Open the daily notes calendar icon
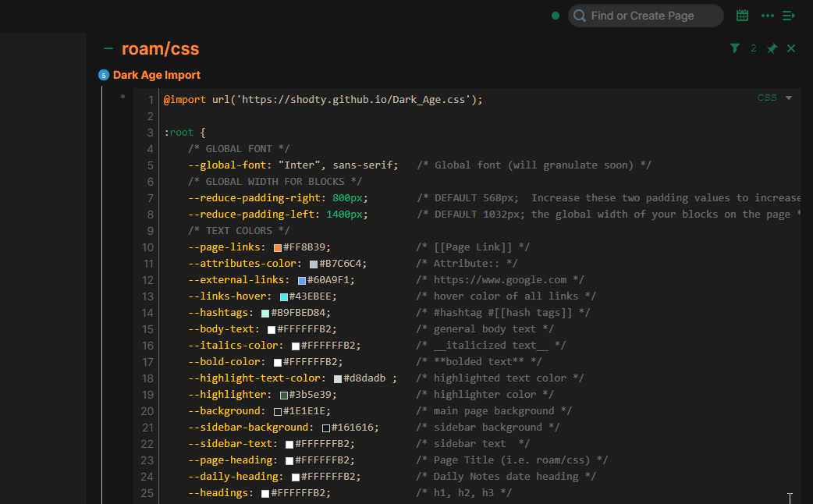The width and height of the screenshot is (813, 504). (x=742, y=16)
